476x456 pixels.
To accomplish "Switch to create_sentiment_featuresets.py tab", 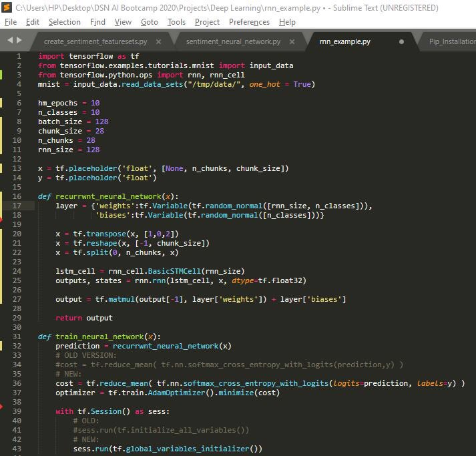I will (x=95, y=41).
